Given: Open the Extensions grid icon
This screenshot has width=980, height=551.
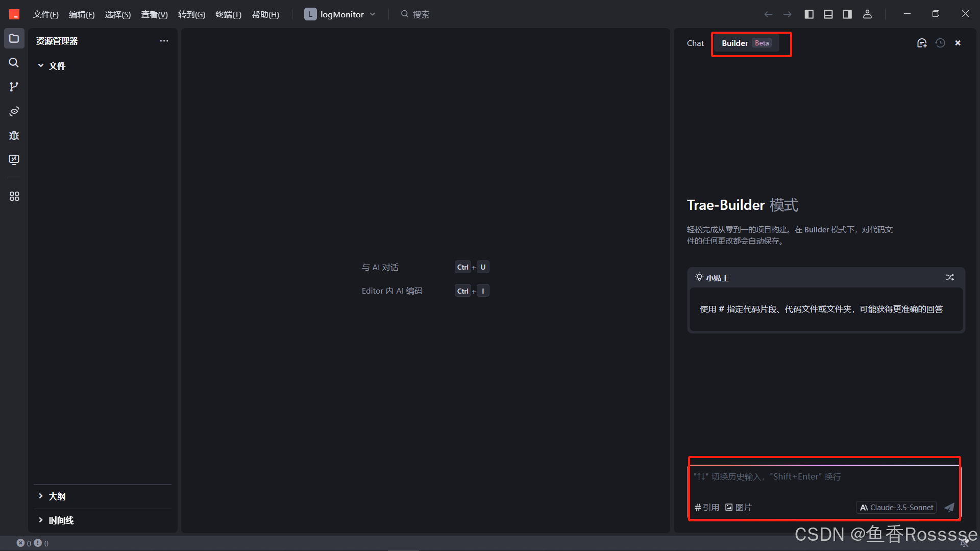Looking at the screenshot, I should tap(14, 196).
